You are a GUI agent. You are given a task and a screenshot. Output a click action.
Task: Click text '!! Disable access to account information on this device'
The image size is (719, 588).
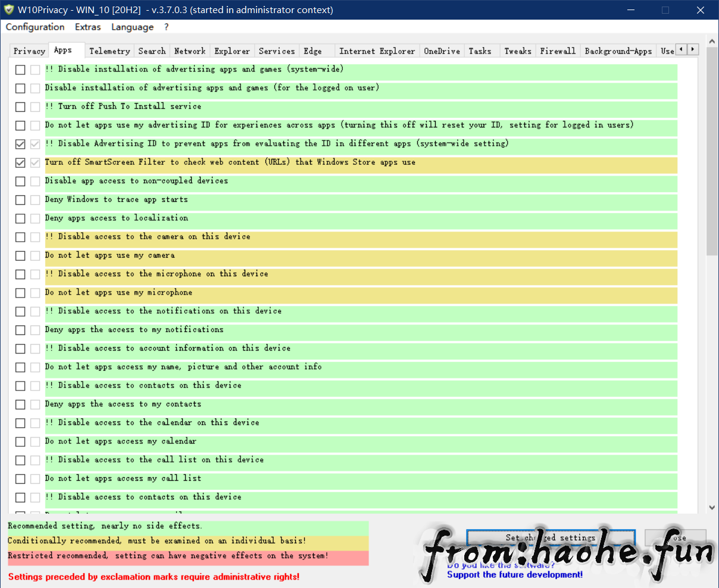[168, 349]
